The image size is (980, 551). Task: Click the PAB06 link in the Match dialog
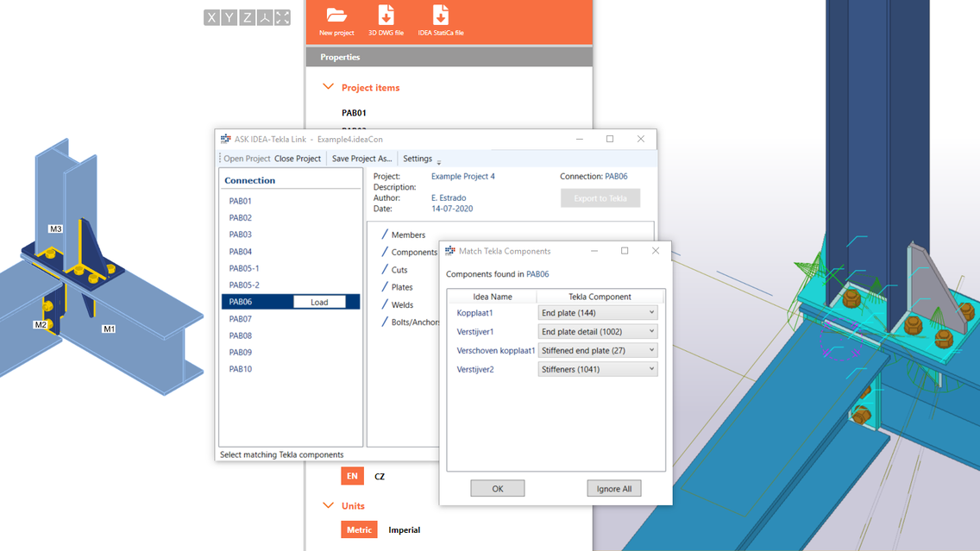coord(537,274)
